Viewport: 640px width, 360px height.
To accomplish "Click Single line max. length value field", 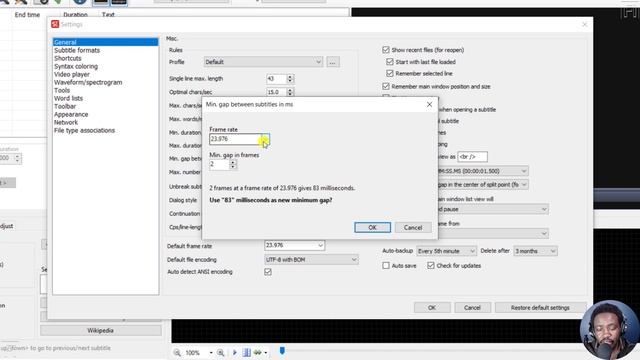I will tap(276, 79).
